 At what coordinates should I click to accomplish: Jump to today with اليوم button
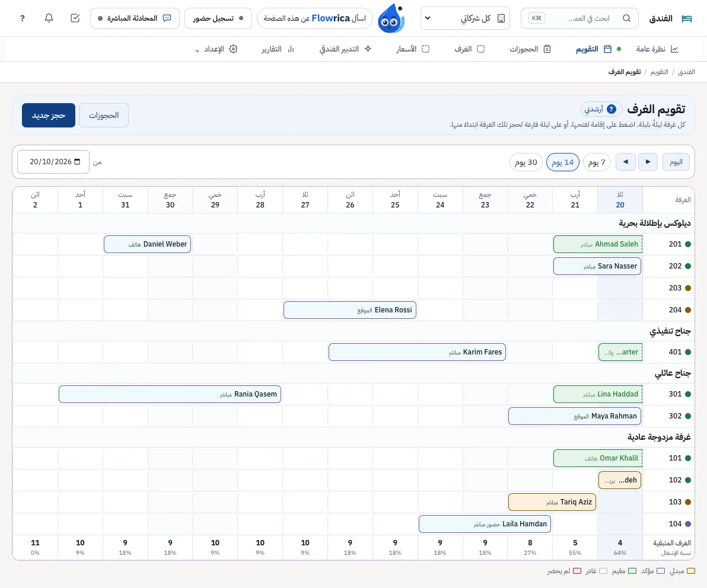[x=676, y=162]
